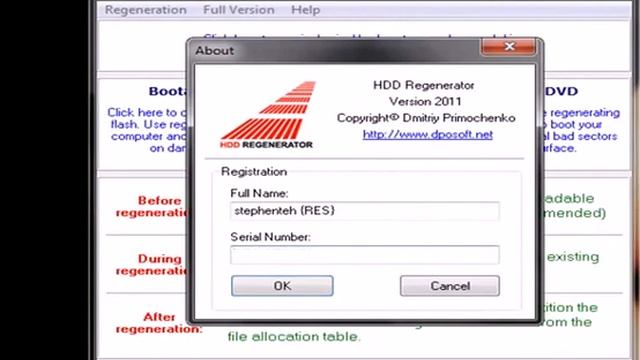
Task: Click the HDD Regenerator logo image
Action: pos(267,115)
